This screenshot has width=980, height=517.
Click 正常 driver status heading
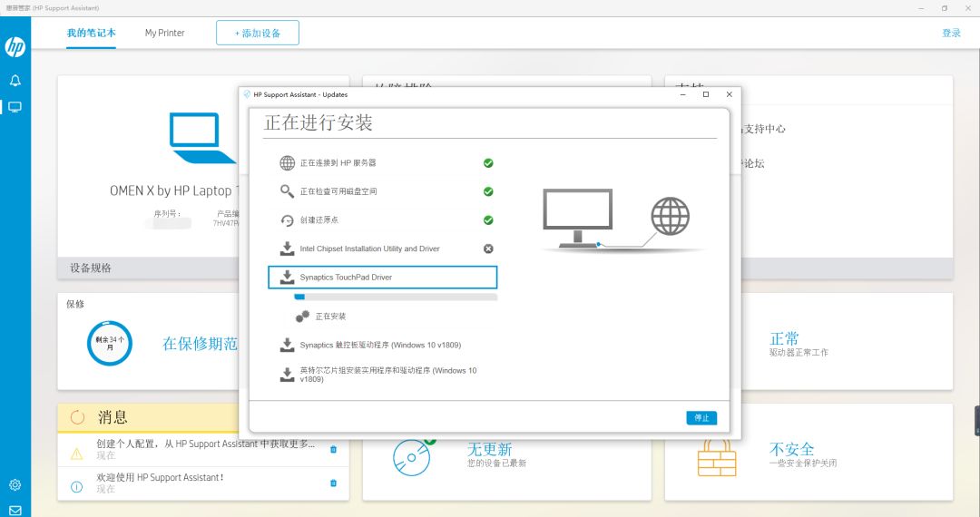point(784,338)
